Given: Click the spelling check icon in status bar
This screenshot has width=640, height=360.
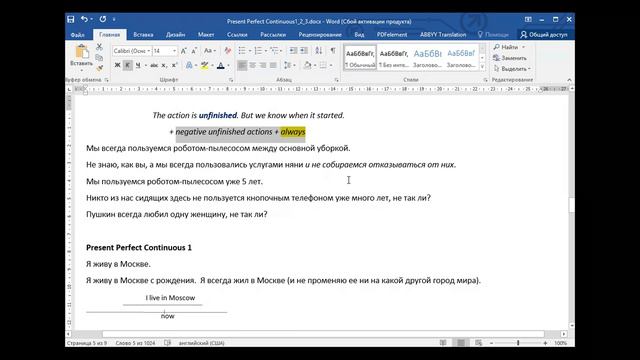Looking at the screenshot, I should click(167, 343).
